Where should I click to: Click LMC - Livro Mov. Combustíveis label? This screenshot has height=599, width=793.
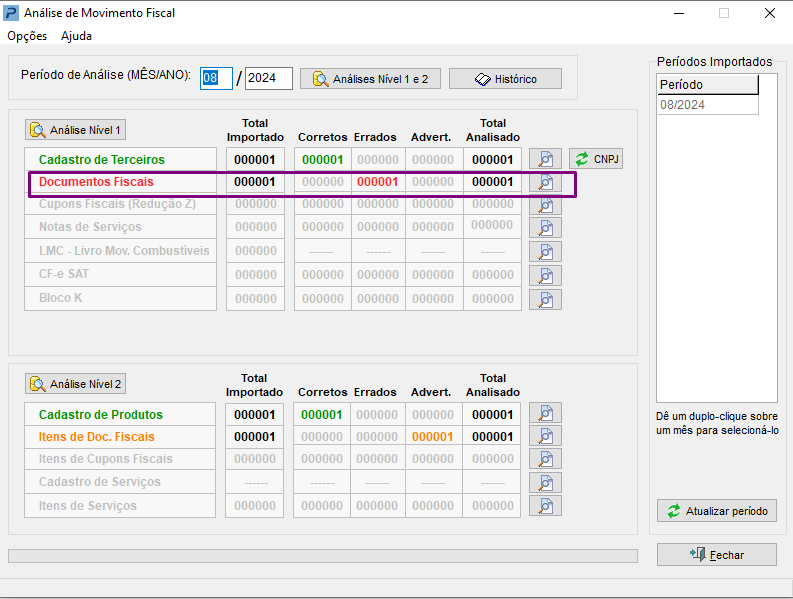124,251
